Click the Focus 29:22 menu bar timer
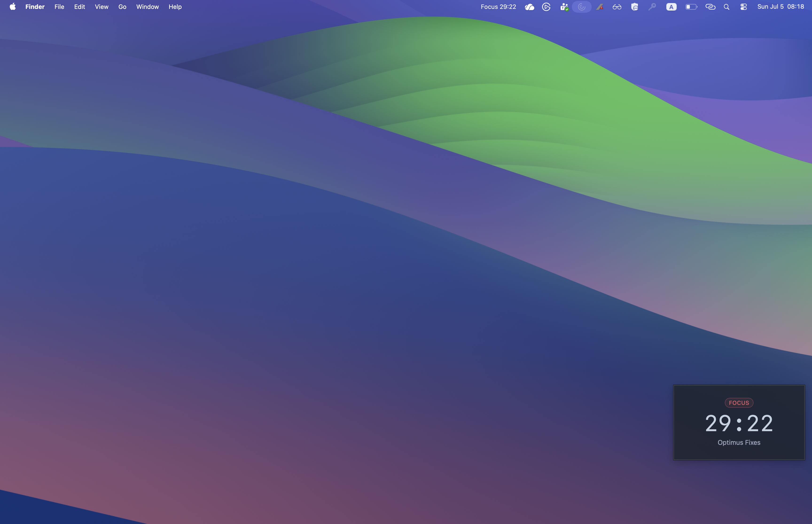Viewport: 812px width, 524px height. tap(498, 7)
